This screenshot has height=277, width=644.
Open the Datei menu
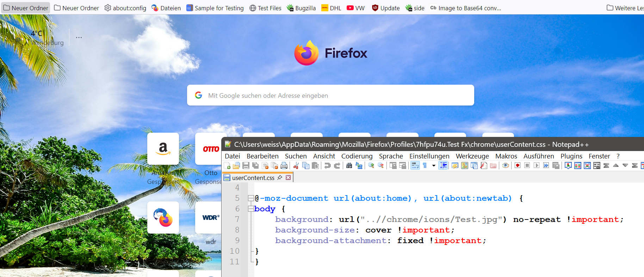(233, 156)
